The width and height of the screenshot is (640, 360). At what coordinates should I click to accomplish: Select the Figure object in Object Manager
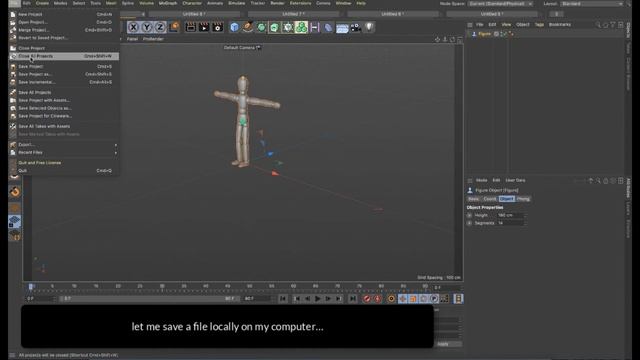click(484, 34)
